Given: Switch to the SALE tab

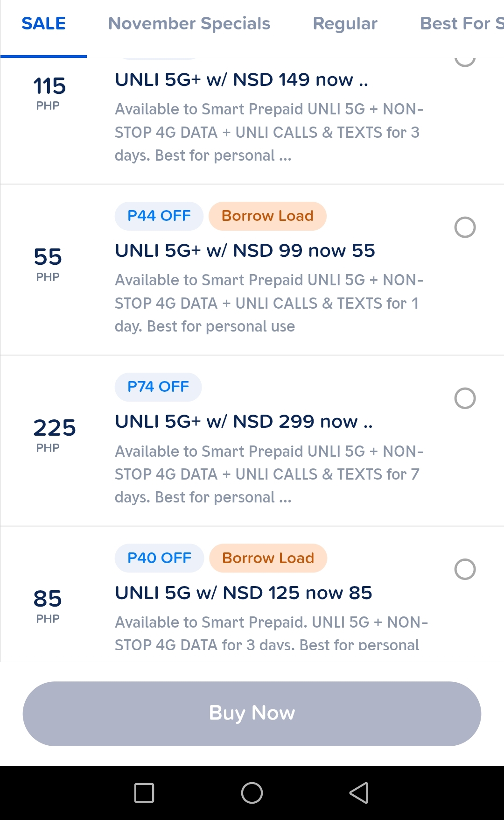Looking at the screenshot, I should [x=43, y=24].
